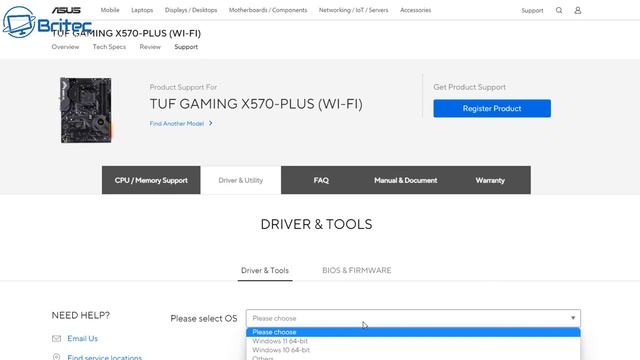Choose Windows 11 64-bit option
Screen dimensions: 640x360
pyautogui.click(x=413, y=341)
